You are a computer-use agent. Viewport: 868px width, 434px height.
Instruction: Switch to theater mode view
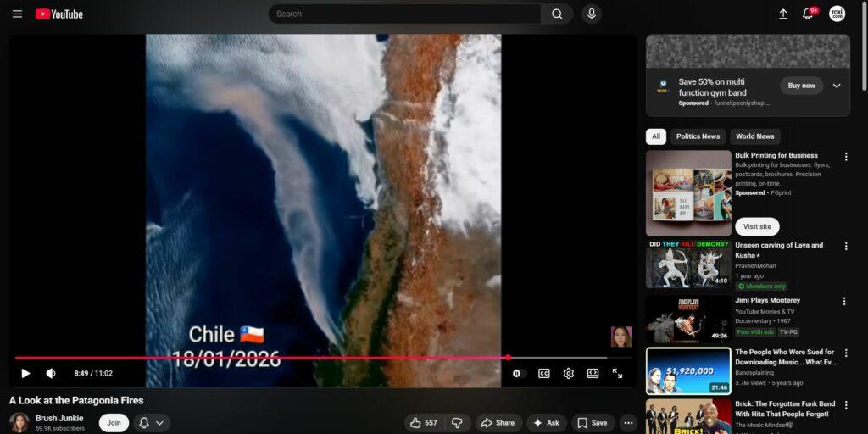pyautogui.click(x=593, y=373)
